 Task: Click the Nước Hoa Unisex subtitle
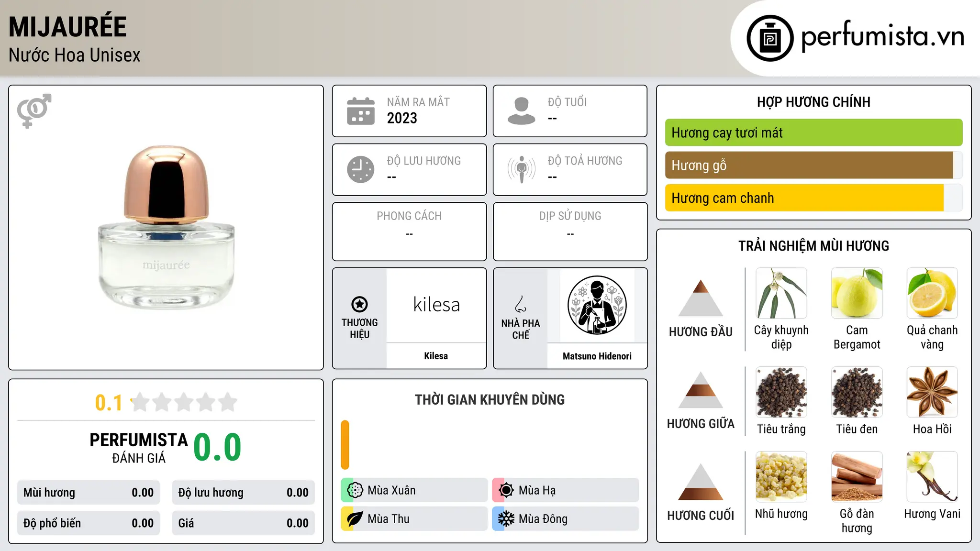75,55
